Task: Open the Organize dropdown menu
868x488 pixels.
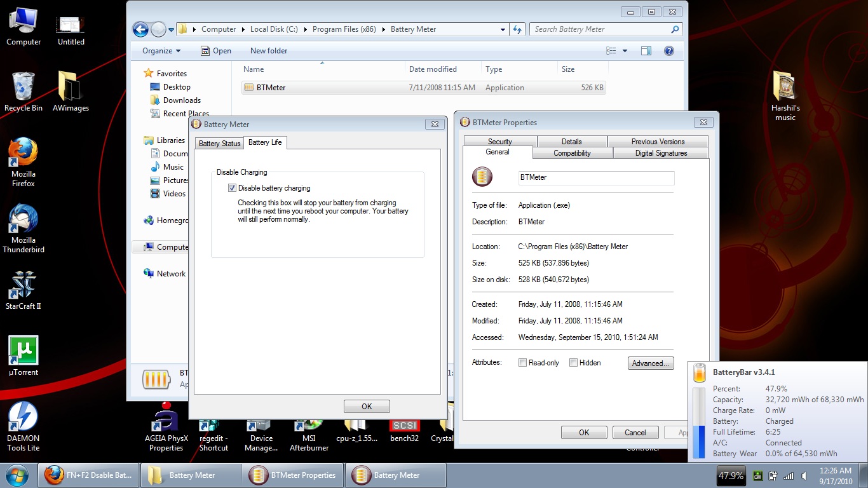Action: pyautogui.click(x=161, y=51)
